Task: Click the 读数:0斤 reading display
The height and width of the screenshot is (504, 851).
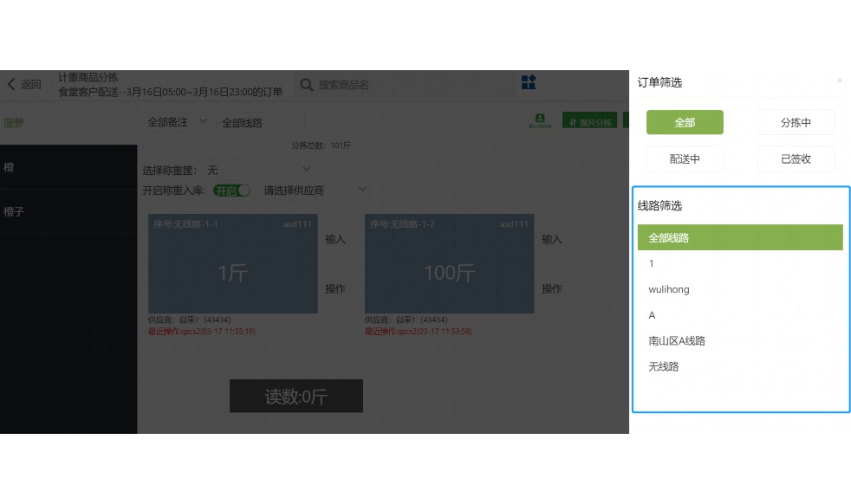Action: point(296,396)
